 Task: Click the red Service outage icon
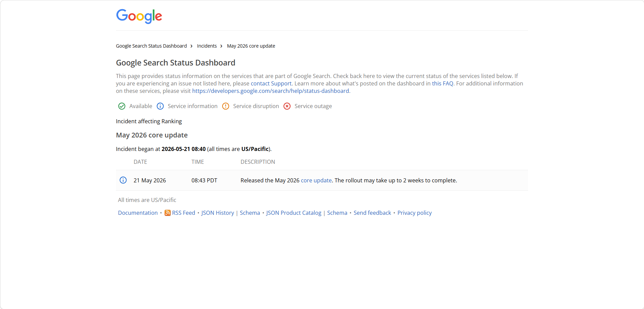coord(287,106)
